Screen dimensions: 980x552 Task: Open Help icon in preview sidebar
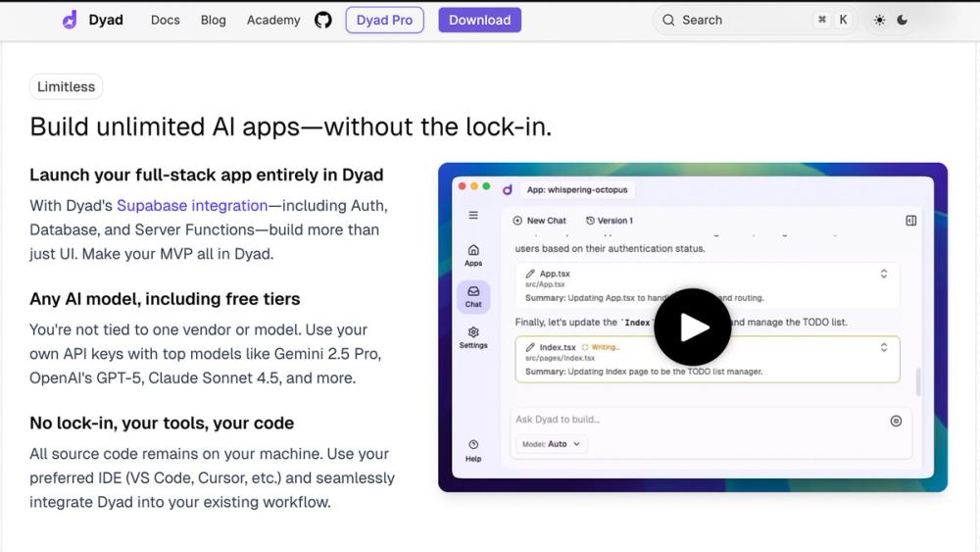coord(473,444)
